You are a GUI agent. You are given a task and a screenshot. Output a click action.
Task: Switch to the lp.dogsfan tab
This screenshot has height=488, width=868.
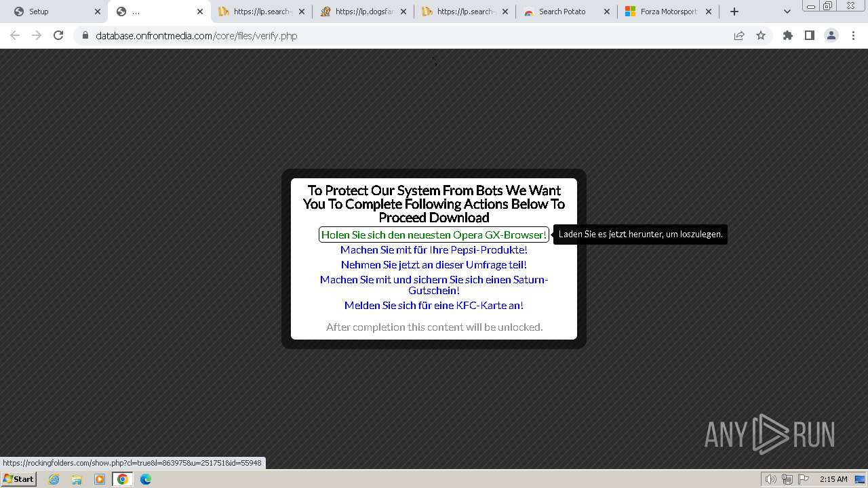(363, 12)
